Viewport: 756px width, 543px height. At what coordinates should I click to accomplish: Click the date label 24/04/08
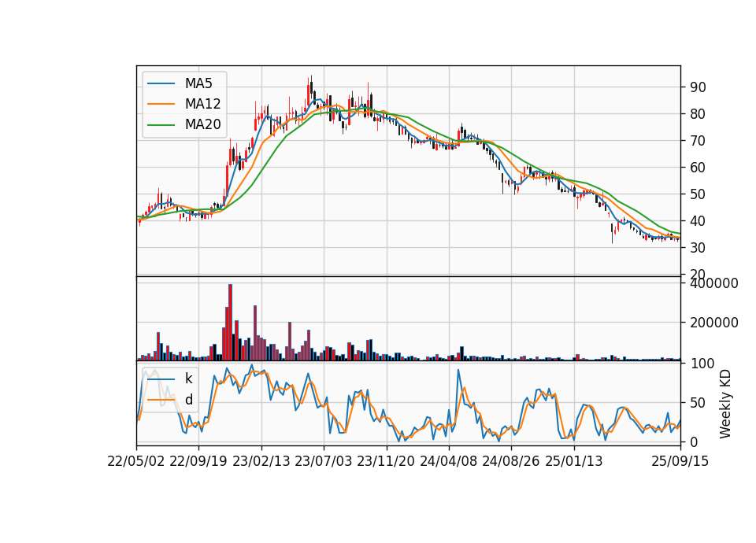[448, 461]
